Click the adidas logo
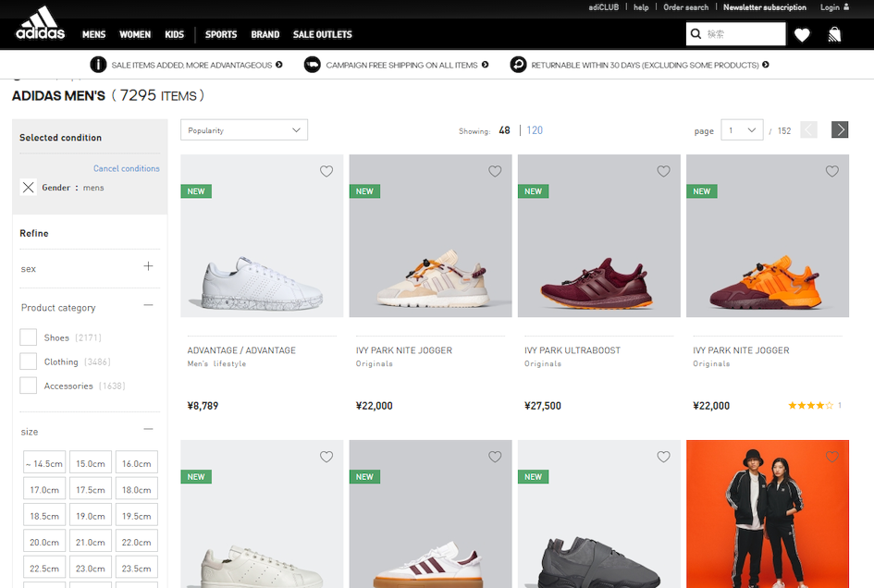Viewport: 874px width, 588px height. pos(40,24)
